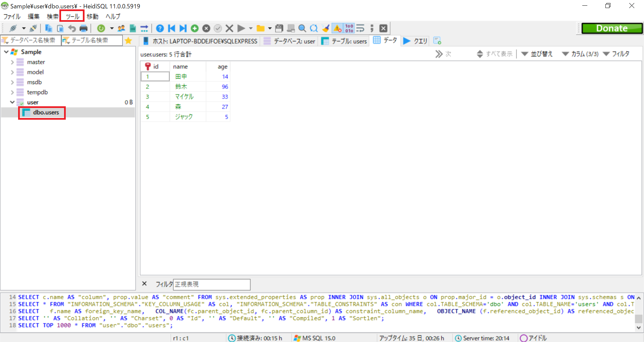
Task: Click the export CSV file icon
Action: [x=133, y=28]
